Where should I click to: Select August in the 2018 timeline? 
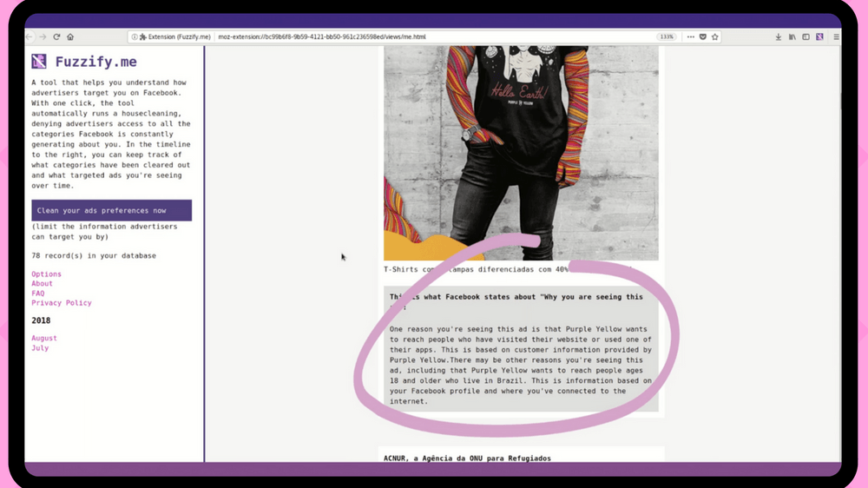point(44,339)
